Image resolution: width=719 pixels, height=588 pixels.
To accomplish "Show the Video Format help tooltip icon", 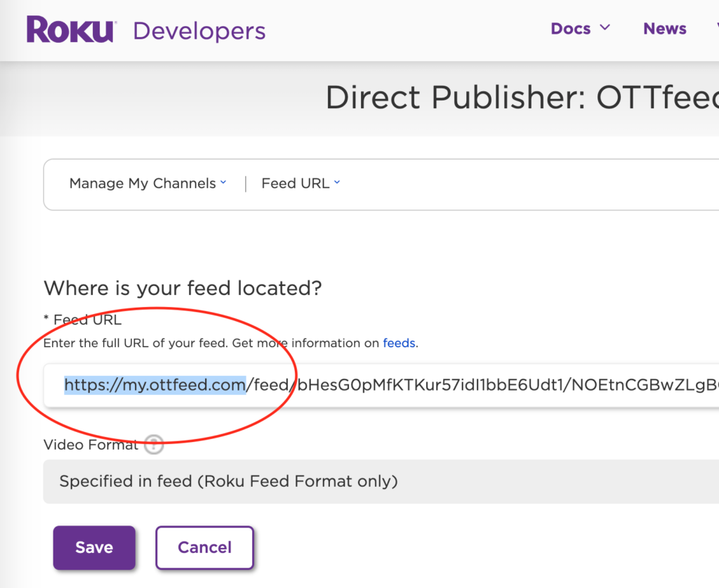I will click(x=154, y=444).
